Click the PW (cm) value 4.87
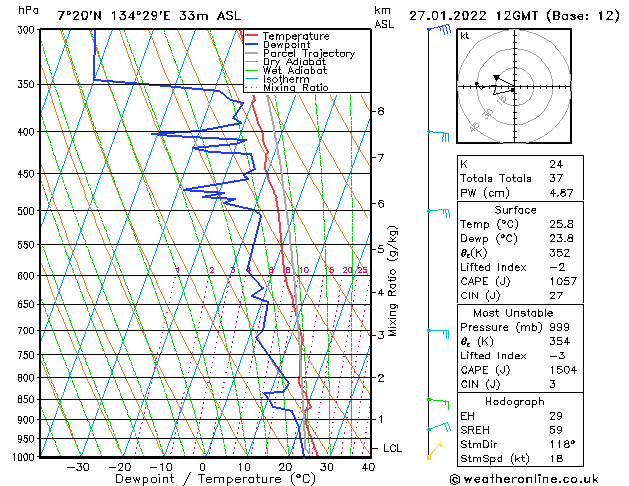 click(x=561, y=193)
